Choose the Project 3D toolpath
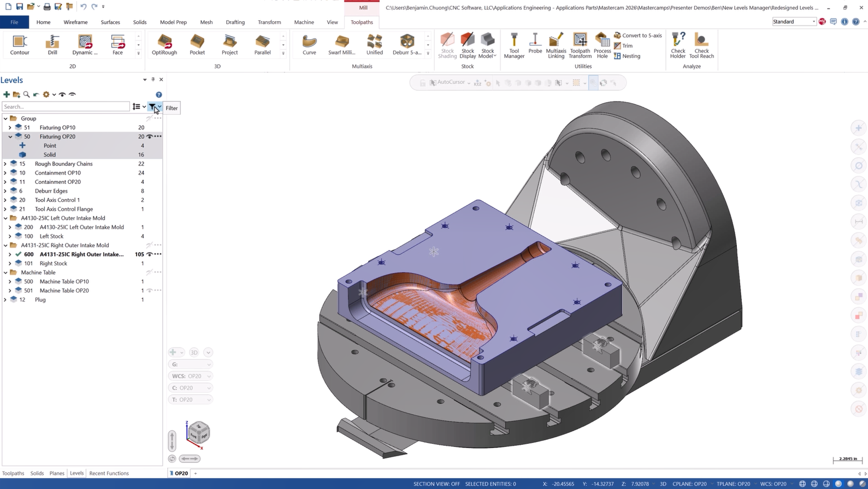The image size is (868, 489). [x=230, y=45]
